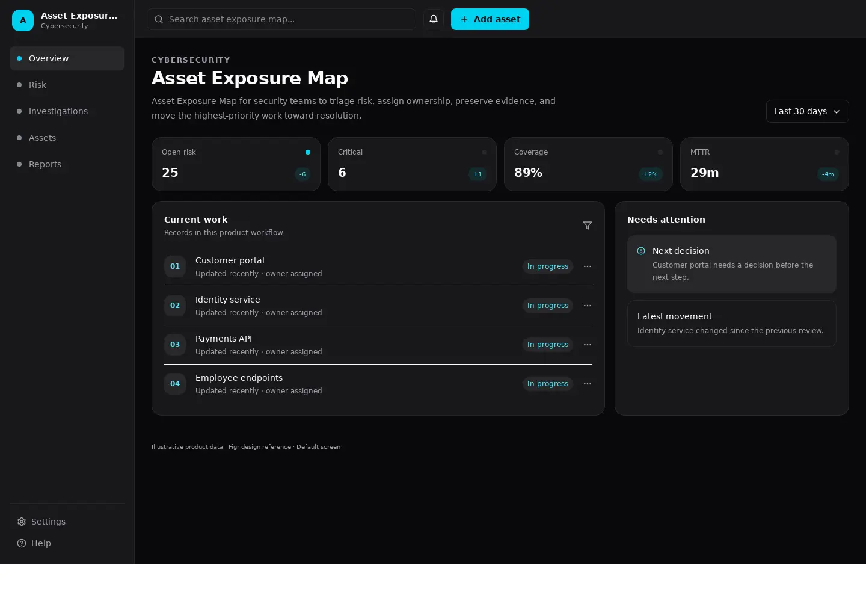This screenshot has width=866, height=616.
Task: Click the Help question mark icon
Action: pyautogui.click(x=22, y=543)
